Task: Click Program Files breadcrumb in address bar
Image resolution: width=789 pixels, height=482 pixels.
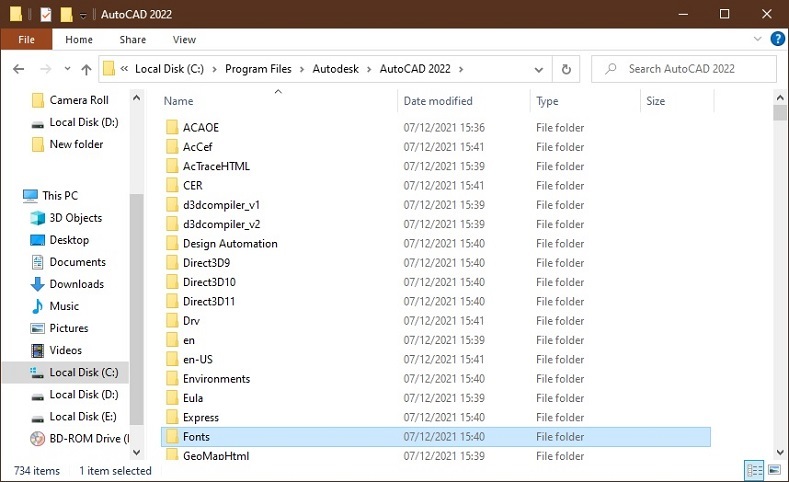Action: [x=258, y=69]
